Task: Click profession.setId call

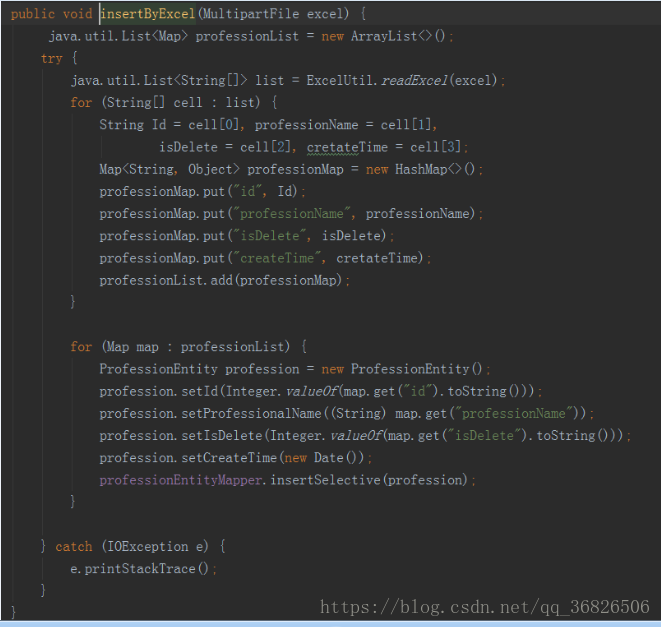Action: (x=159, y=392)
